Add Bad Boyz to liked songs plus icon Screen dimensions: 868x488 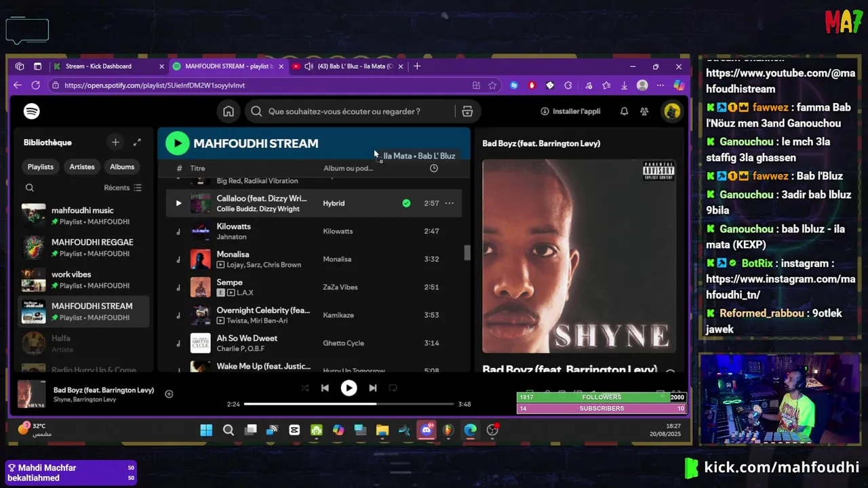[x=169, y=394]
